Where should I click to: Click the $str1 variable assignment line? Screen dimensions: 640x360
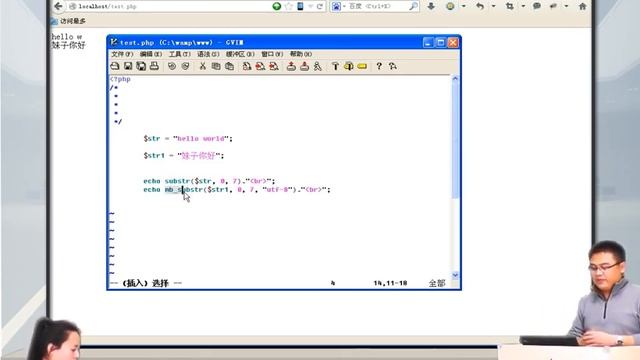pos(183,156)
